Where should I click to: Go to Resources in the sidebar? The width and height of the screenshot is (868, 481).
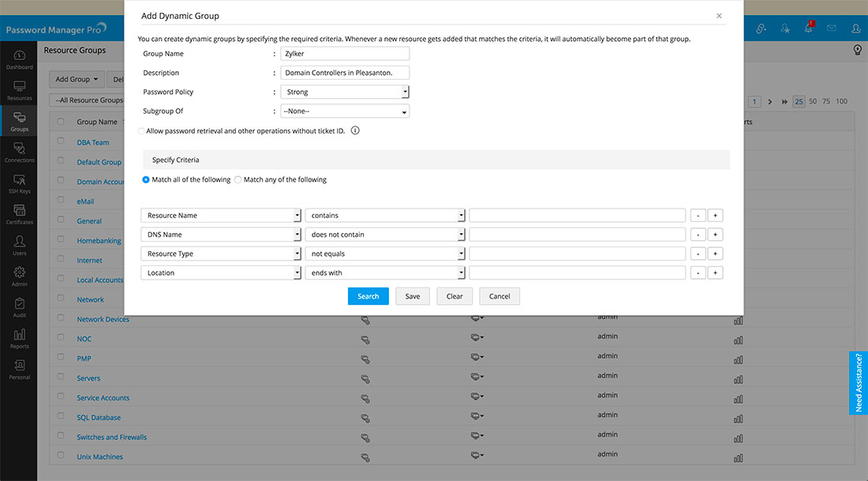19,90
